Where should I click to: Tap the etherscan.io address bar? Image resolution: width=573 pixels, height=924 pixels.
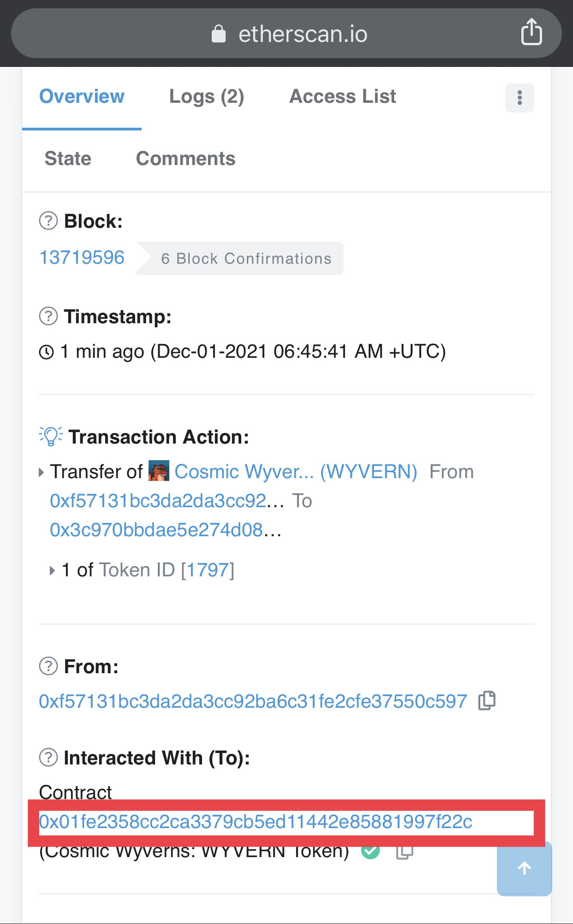point(286,33)
